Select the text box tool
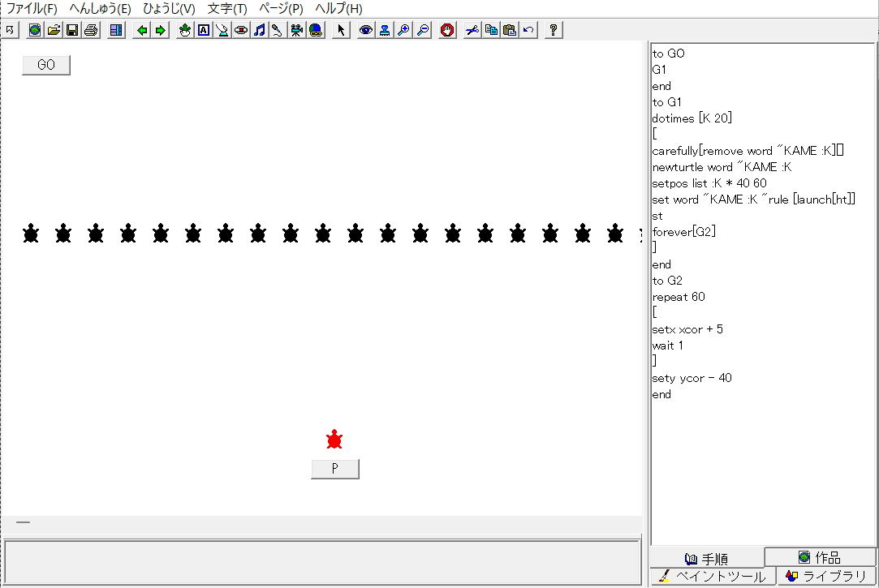 [x=204, y=30]
